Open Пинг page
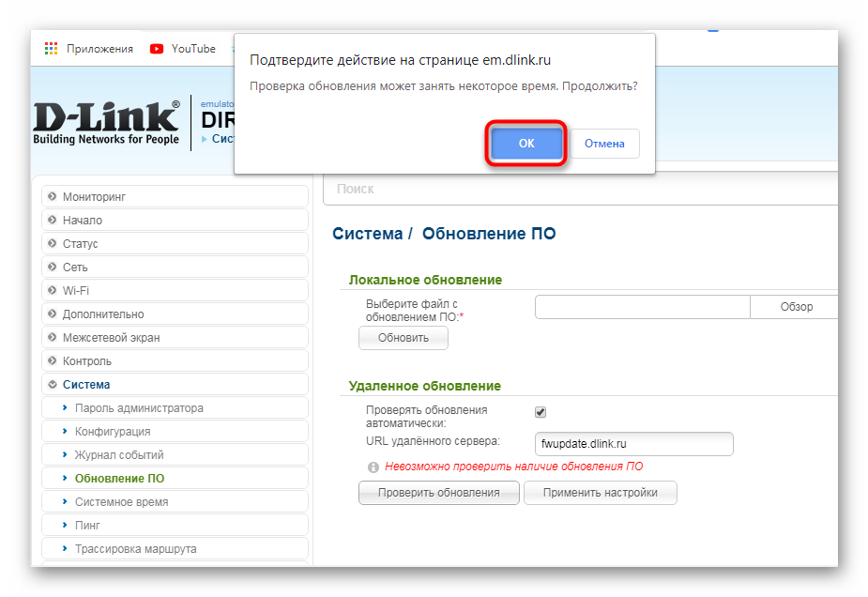This screenshot has width=868, height=597. (x=175, y=525)
